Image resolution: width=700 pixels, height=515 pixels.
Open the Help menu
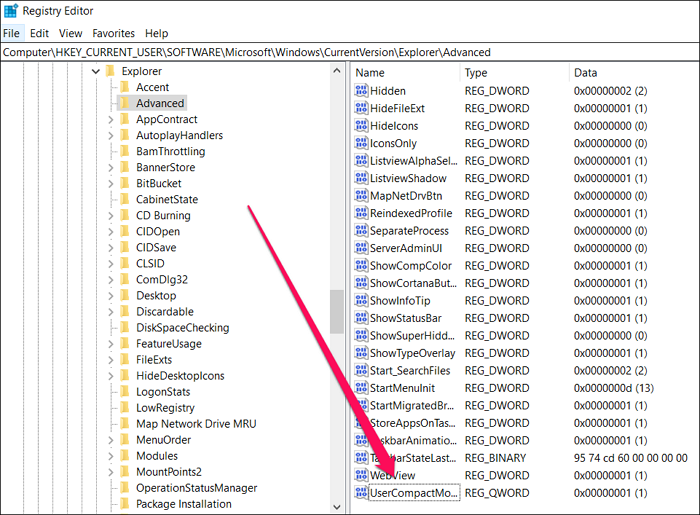click(x=157, y=33)
